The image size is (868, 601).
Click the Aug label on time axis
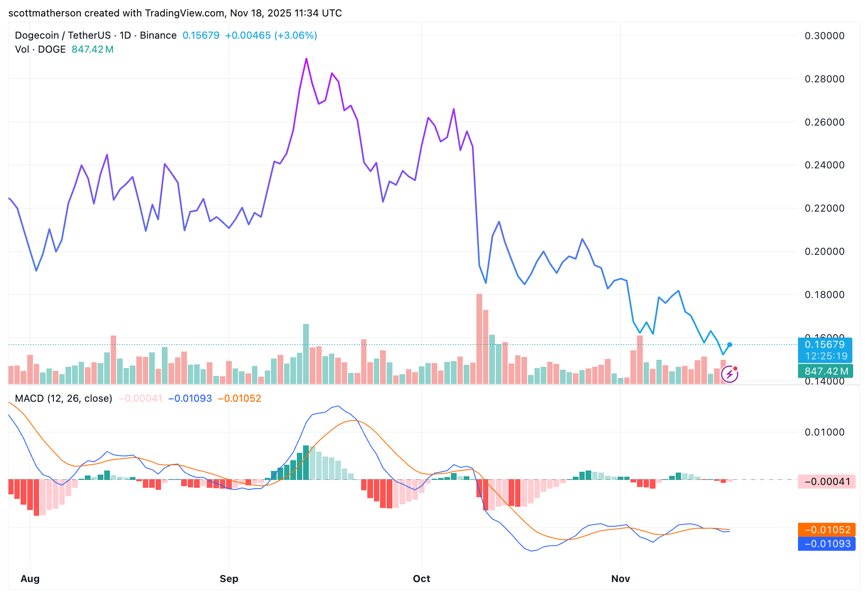pos(30,579)
